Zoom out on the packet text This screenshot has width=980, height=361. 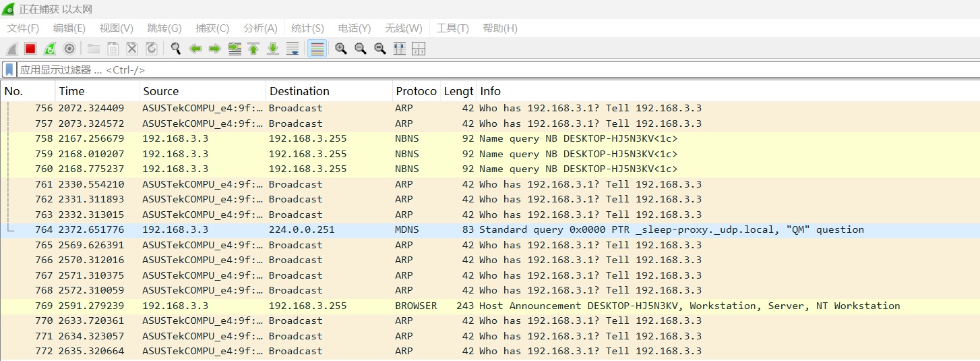tap(361, 49)
